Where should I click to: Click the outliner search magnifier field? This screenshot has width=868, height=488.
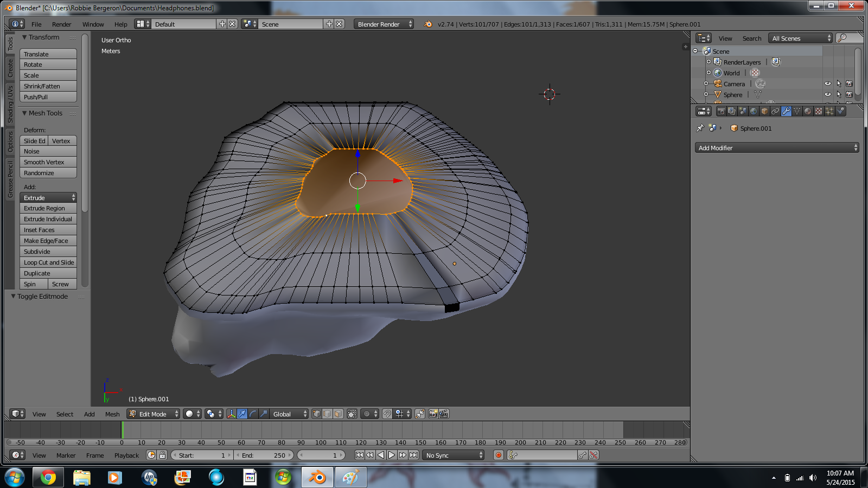[x=849, y=38]
